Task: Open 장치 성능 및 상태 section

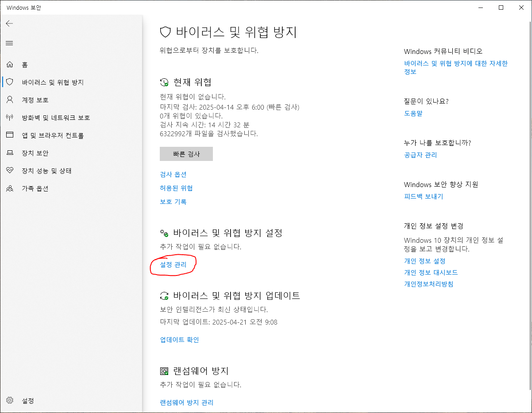Action: point(46,171)
